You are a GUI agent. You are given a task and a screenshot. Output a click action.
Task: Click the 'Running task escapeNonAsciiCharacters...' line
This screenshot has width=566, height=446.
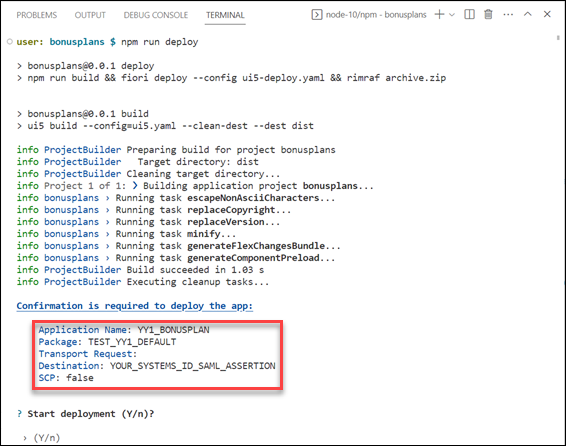[x=176, y=198]
